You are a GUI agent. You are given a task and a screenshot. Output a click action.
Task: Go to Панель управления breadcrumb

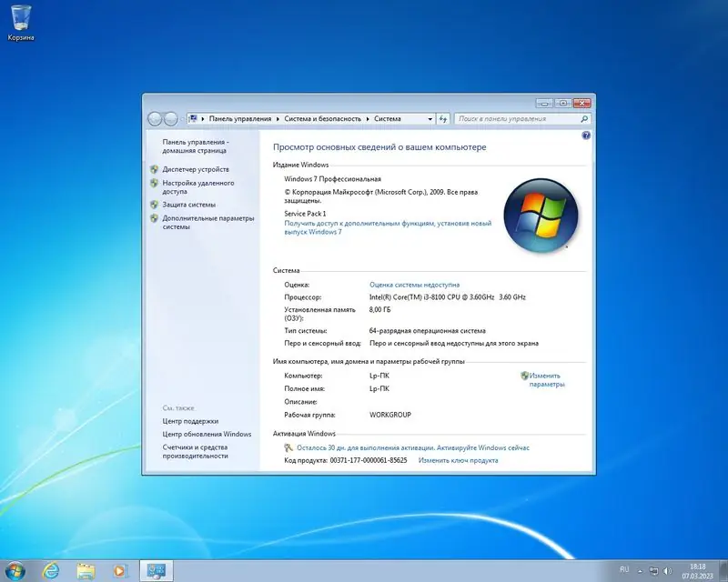coord(240,119)
